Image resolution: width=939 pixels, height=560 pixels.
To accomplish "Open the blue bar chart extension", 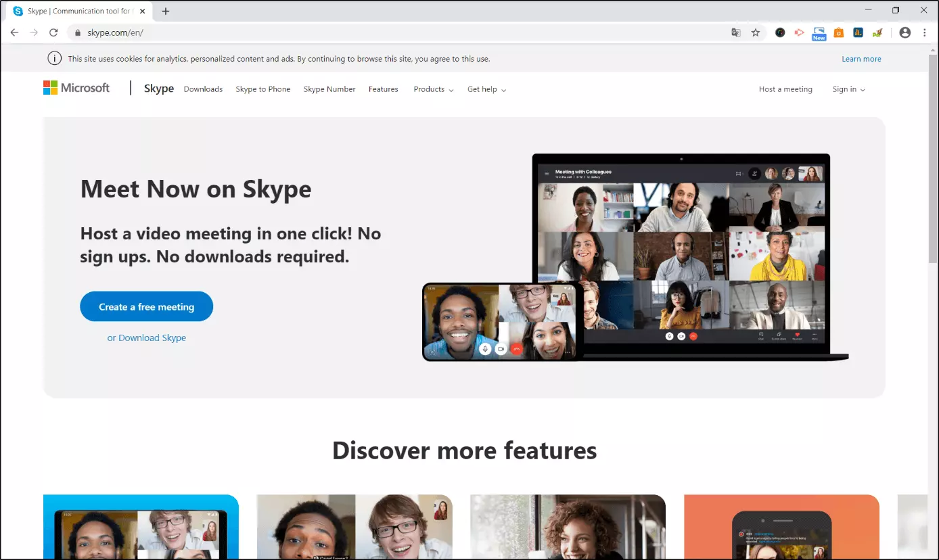I will pyautogui.click(x=858, y=32).
